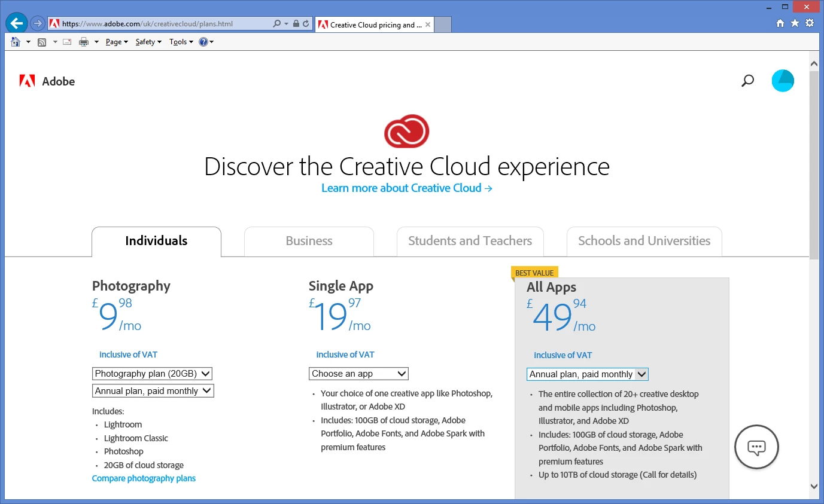This screenshot has height=504, width=824.
Task: Click the All Apps heading
Action: tap(551, 287)
